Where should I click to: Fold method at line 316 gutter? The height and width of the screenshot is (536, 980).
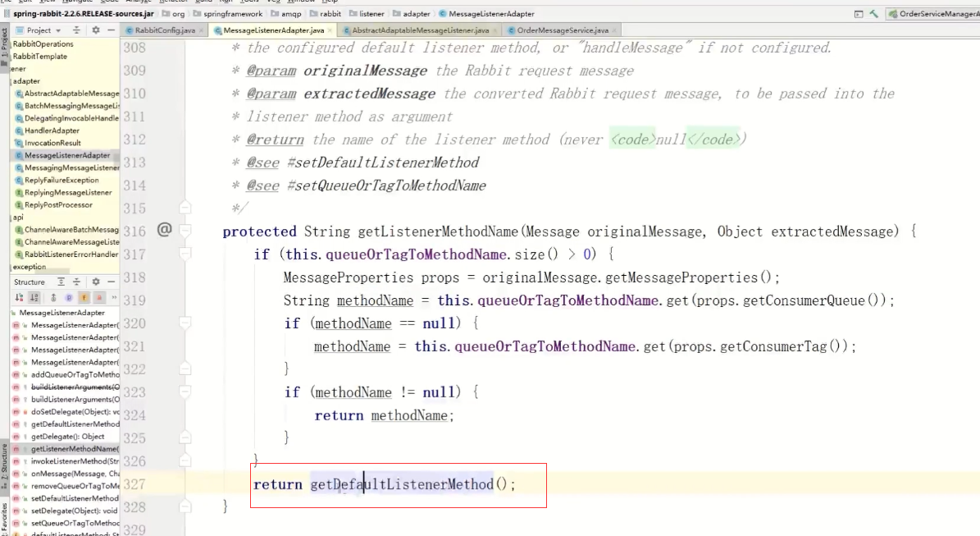[185, 231]
